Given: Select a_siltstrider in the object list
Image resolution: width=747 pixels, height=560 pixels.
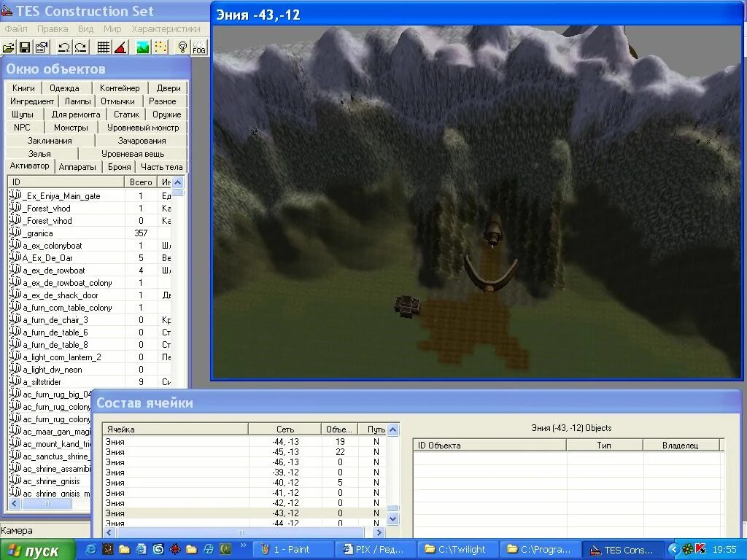Looking at the screenshot, I should (90, 382).
